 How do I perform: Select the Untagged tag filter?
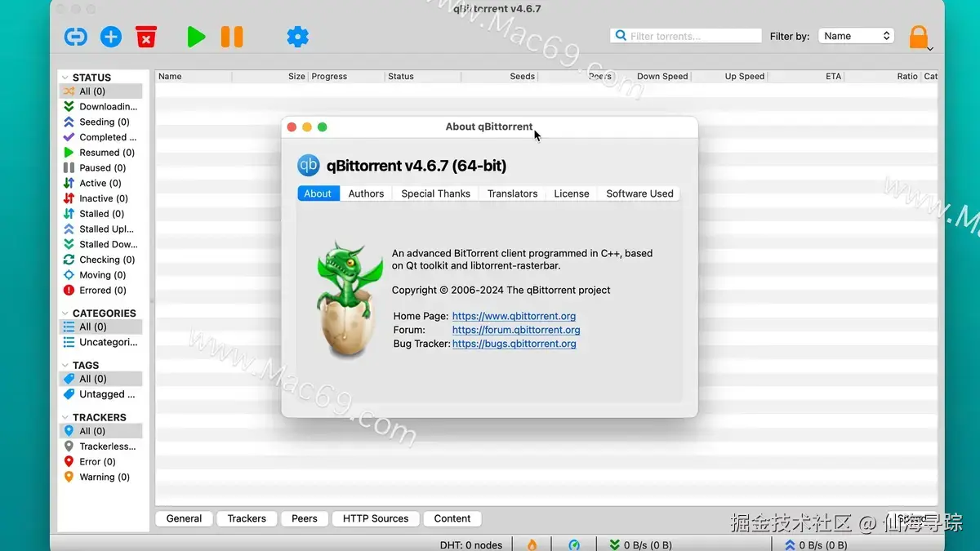click(100, 394)
